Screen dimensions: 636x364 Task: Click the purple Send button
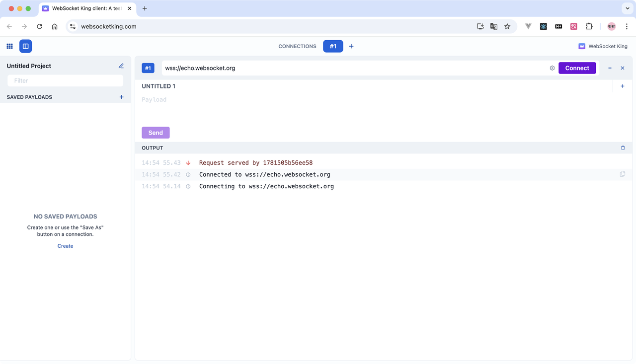coord(156,133)
